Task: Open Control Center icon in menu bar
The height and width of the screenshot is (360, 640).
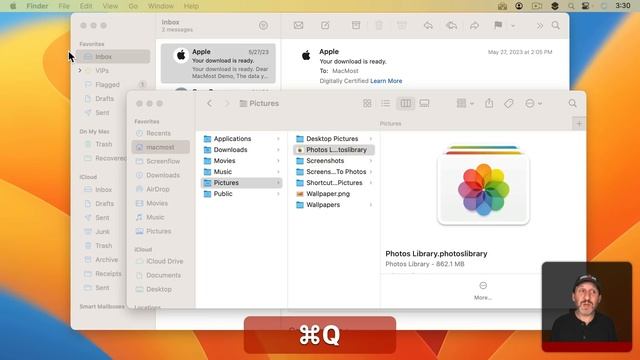Action: pos(586,6)
